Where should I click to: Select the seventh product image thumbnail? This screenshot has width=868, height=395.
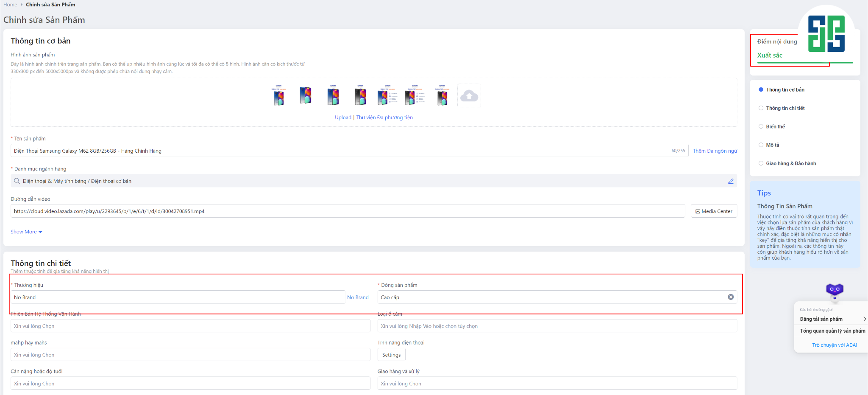[442, 95]
